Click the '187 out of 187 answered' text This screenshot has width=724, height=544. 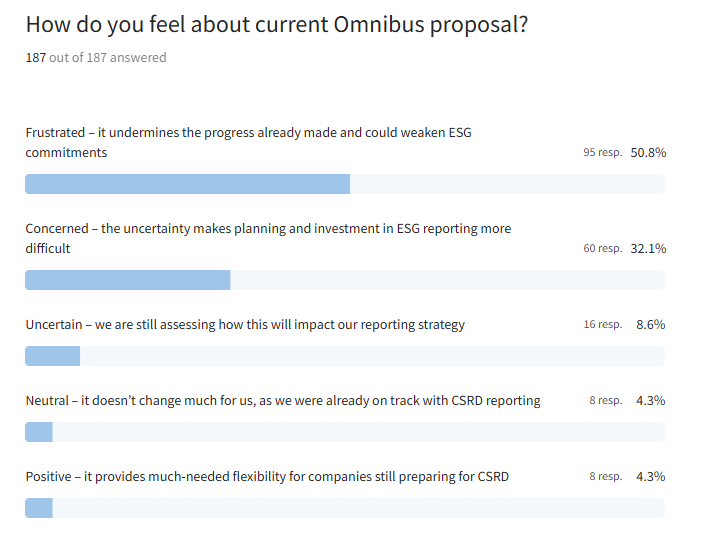tap(96, 58)
